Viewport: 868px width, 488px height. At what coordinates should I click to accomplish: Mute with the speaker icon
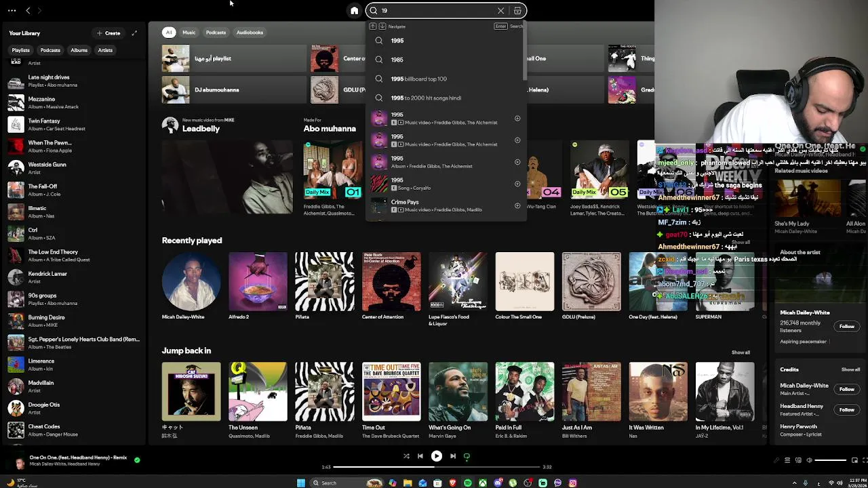click(x=809, y=461)
